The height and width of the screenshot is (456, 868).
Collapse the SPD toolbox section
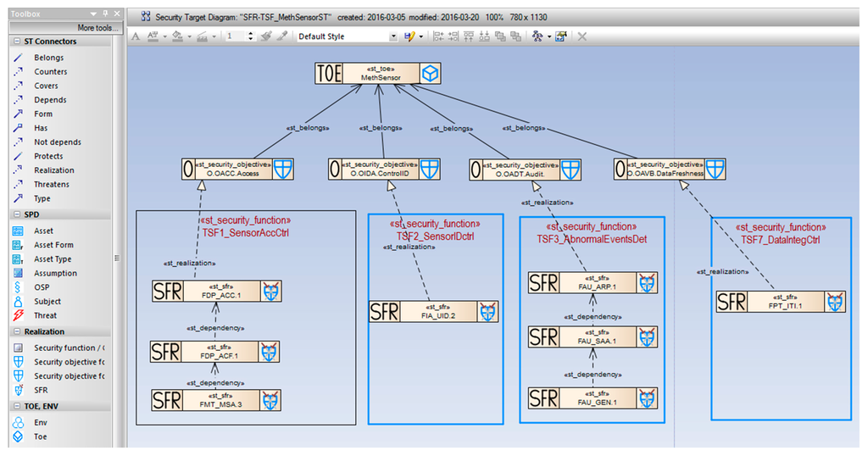click(x=15, y=214)
